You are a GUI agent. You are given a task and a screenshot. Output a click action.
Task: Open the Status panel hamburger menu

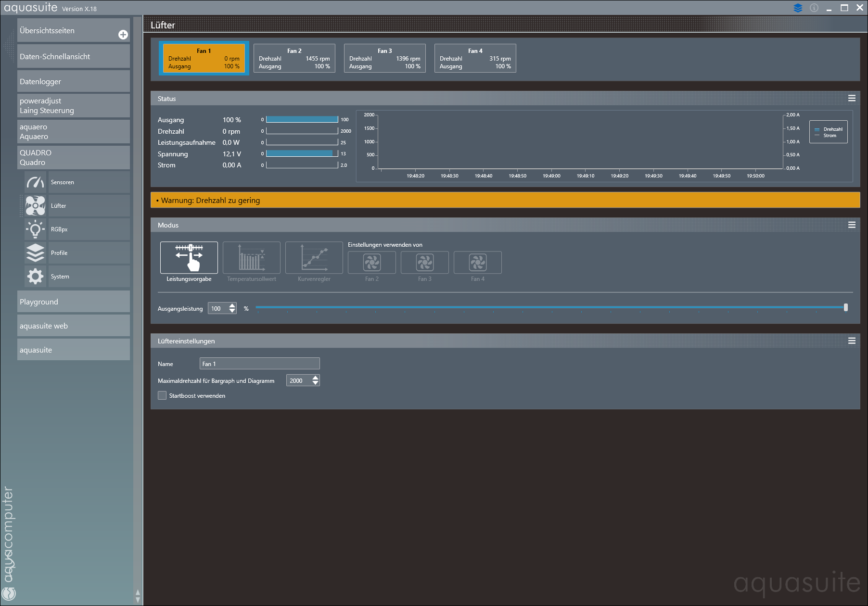[852, 98]
